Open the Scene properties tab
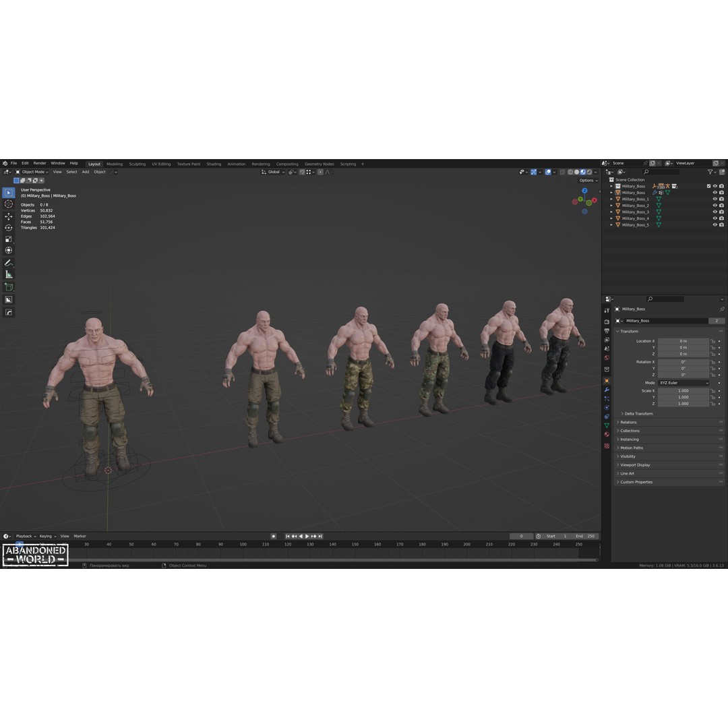 coord(607,348)
